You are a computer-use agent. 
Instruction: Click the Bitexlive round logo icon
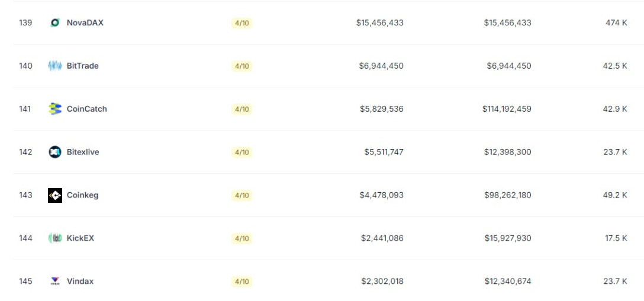[x=55, y=152]
